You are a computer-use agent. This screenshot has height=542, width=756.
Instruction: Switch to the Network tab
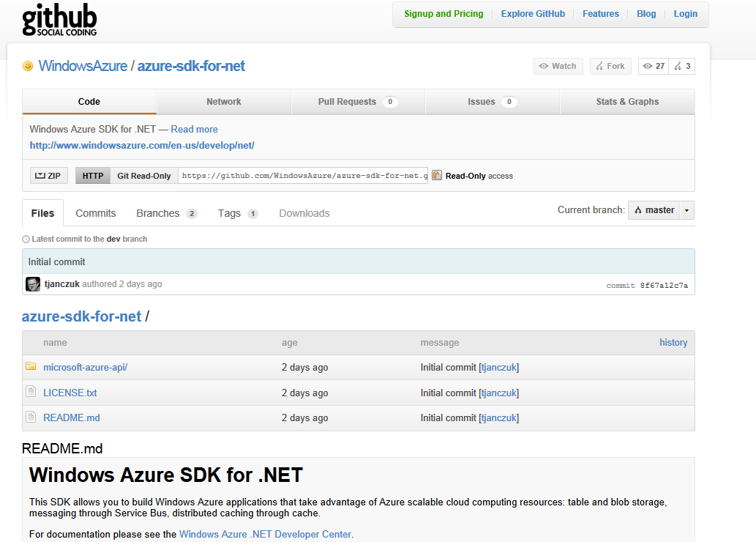(x=224, y=102)
